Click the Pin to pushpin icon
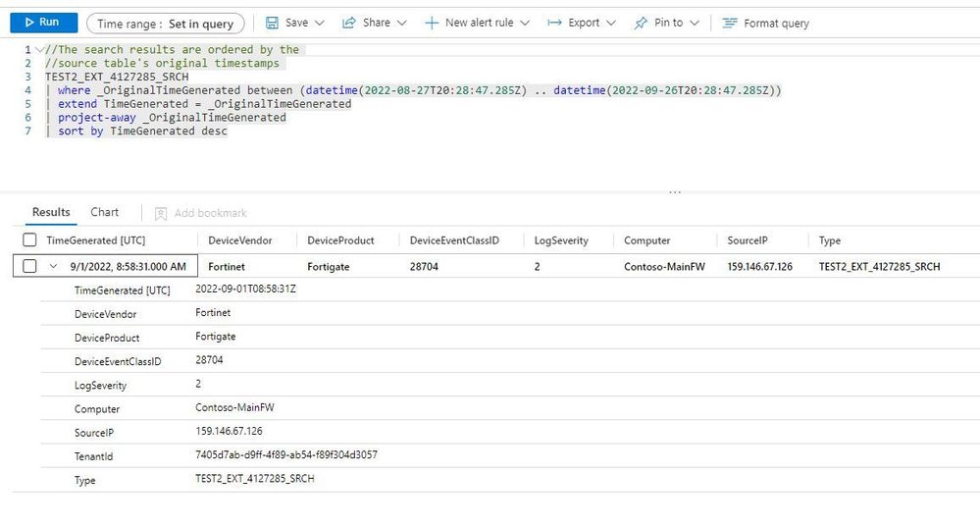 point(641,24)
